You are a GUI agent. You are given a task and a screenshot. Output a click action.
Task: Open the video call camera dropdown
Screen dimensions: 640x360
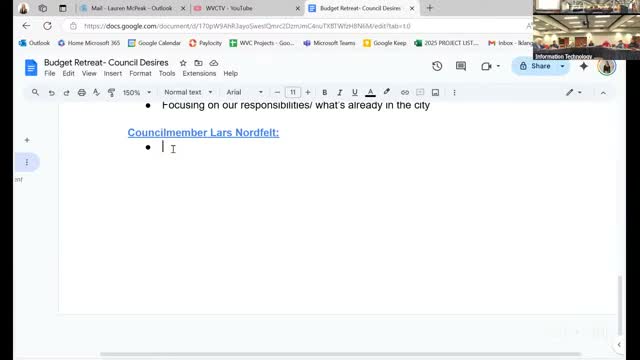490,66
